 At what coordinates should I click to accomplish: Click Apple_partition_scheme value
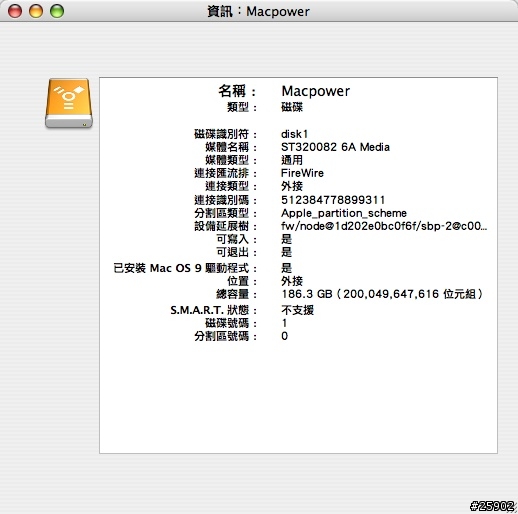[x=344, y=213]
